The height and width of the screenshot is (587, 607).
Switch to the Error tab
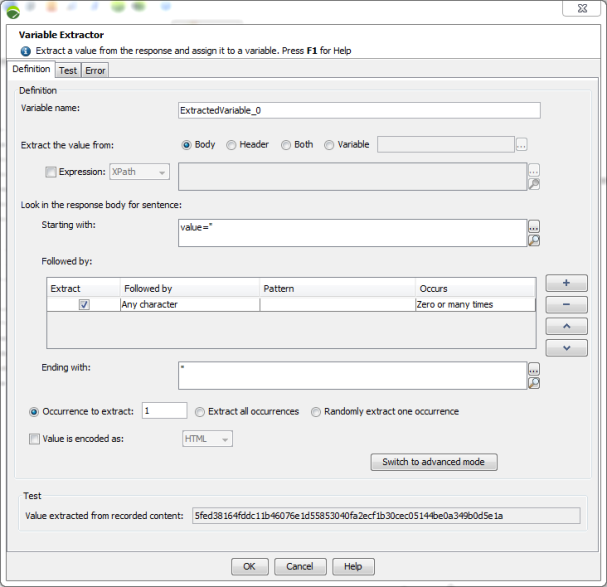point(95,70)
